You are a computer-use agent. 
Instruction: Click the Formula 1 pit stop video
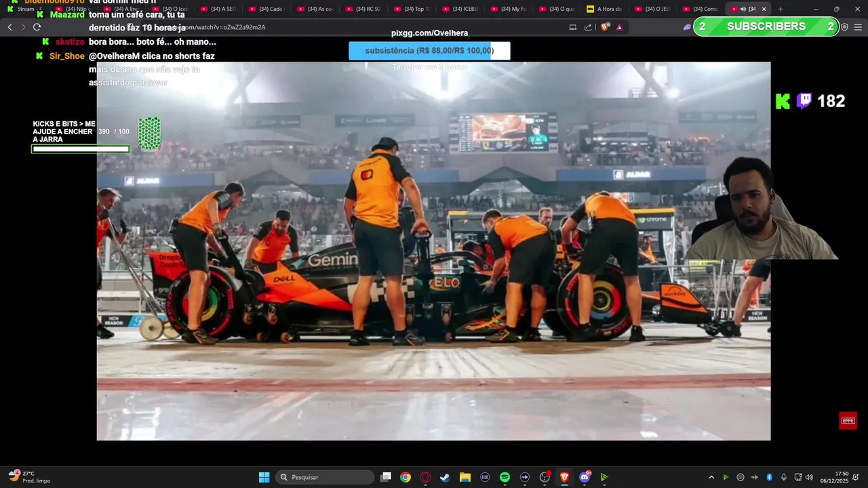tap(433, 251)
